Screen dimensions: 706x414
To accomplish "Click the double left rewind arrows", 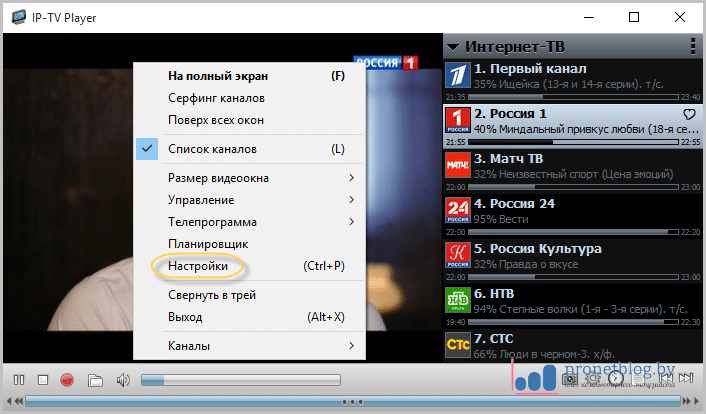I will pyautogui.click(x=18, y=400).
